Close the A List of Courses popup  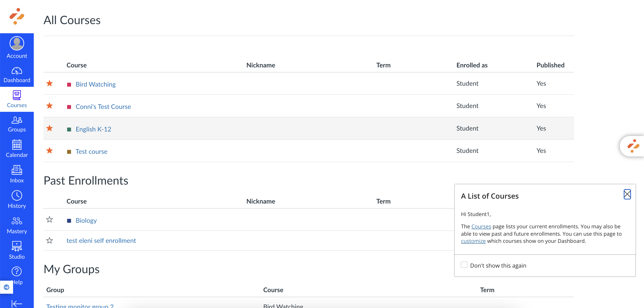click(x=627, y=194)
